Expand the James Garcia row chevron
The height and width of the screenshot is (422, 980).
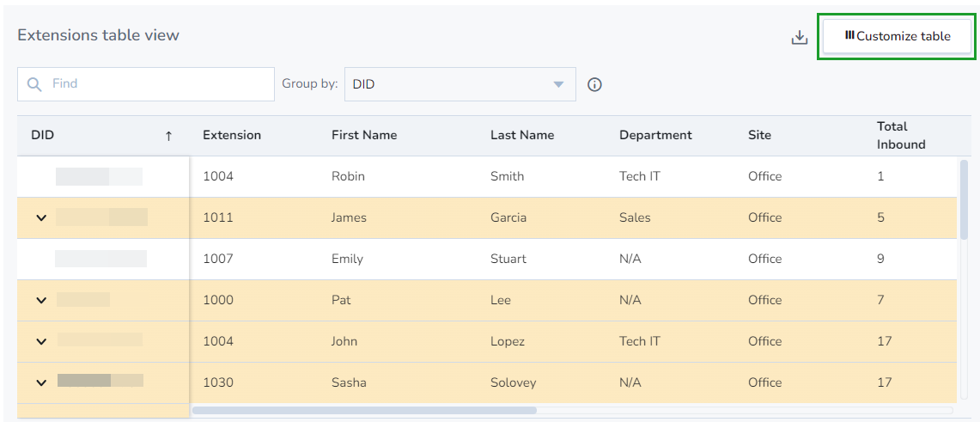pos(41,217)
